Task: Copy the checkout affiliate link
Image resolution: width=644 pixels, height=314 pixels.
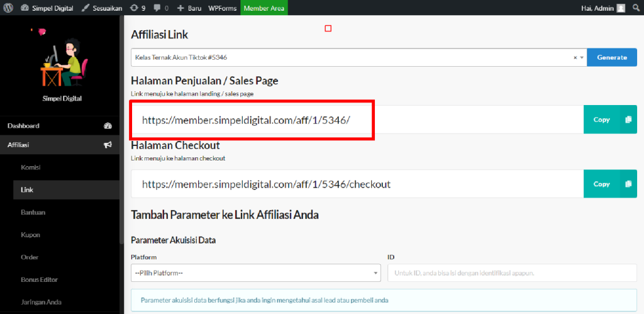Action: [x=602, y=184]
